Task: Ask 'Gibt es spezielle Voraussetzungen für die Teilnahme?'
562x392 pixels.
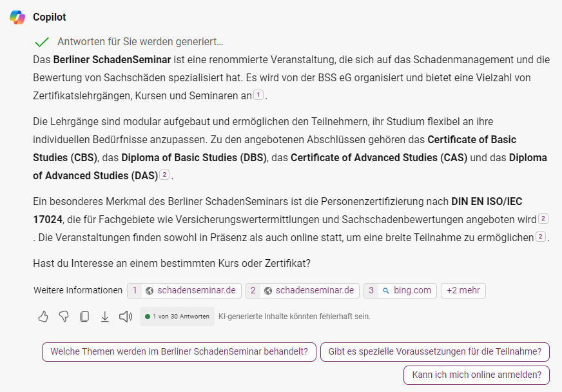Action: pyautogui.click(x=435, y=352)
